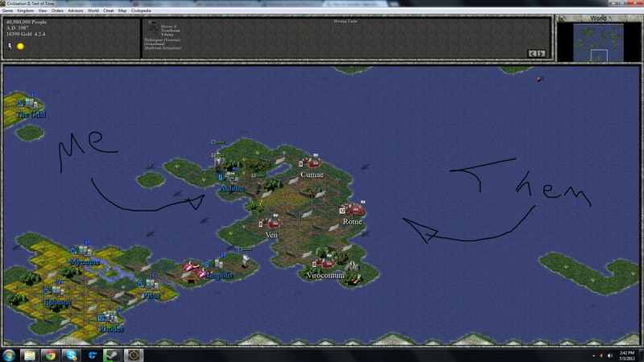Image resolution: width=644 pixels, height=362 pixels.
Task: Open the View menu
Action: [43, 10]
